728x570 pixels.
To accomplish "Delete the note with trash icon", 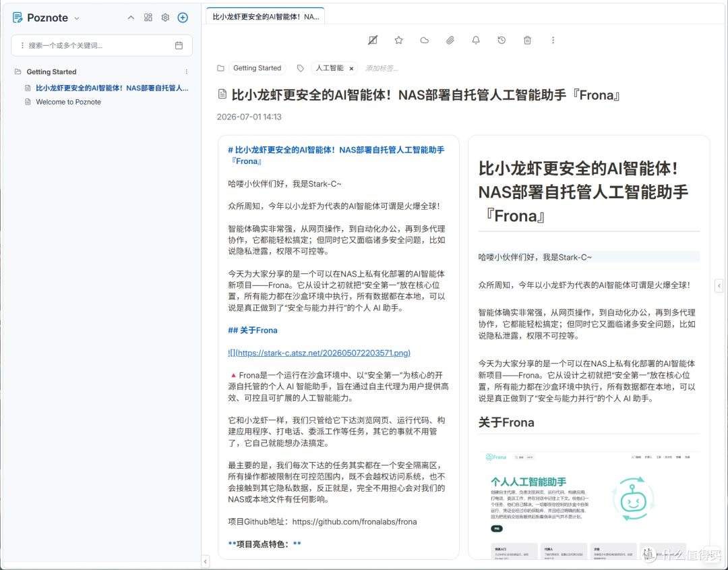I will 527,40.
